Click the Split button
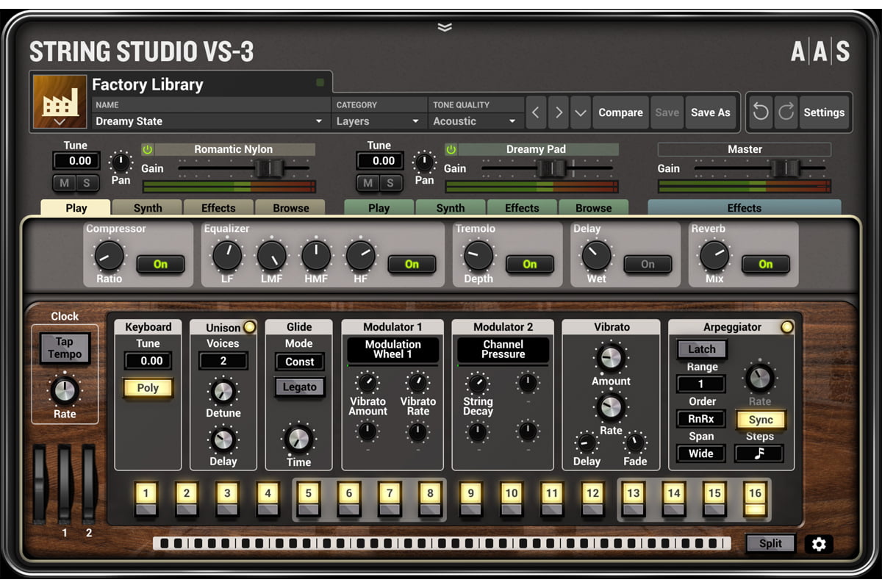 point(771,543)
